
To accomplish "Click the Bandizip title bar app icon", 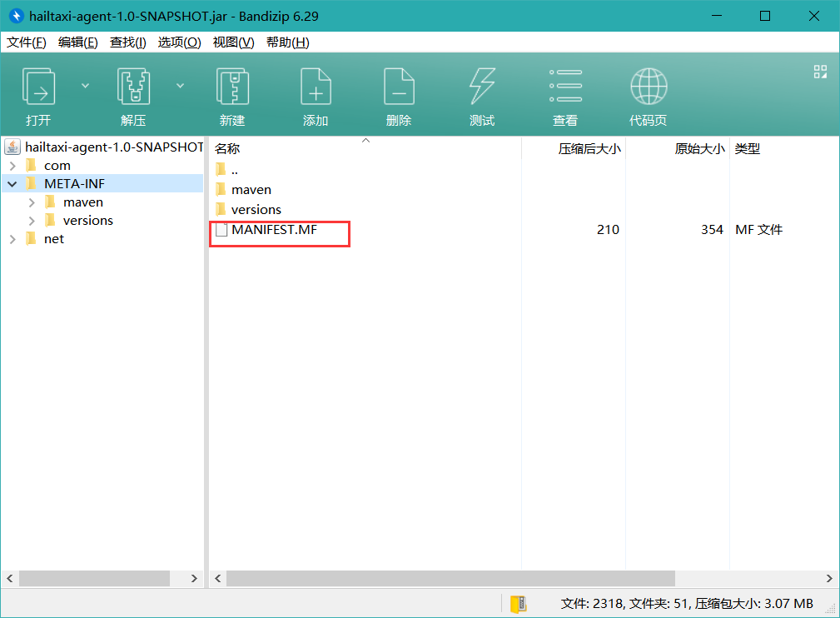I will 17,16.
